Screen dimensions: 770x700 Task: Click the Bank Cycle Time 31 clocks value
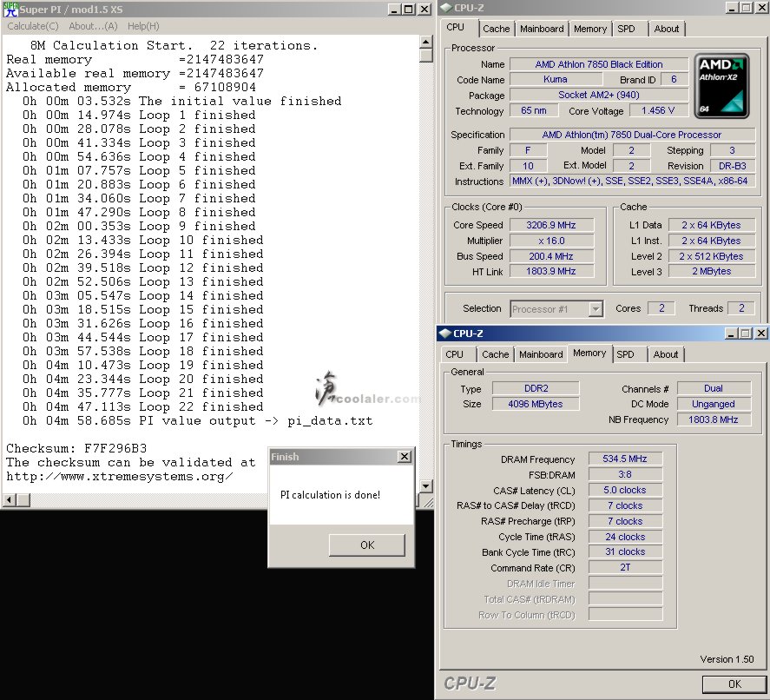click(x=625, y=551)
